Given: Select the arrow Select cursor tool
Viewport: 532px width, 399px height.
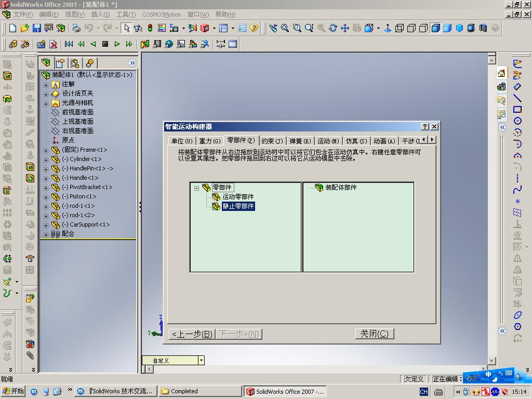Looking at the screenshot, I should pyautogui.click(x=127, y=28).
